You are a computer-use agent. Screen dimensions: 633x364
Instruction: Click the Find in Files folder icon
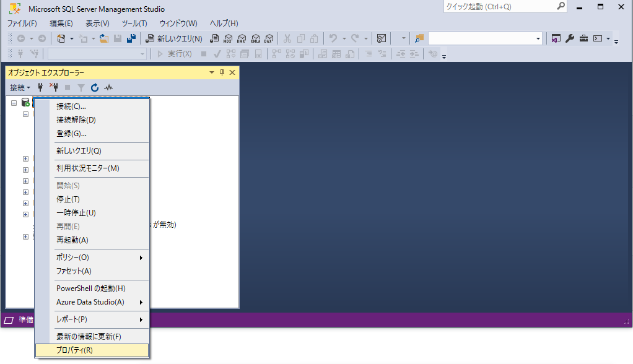(419, 39)
